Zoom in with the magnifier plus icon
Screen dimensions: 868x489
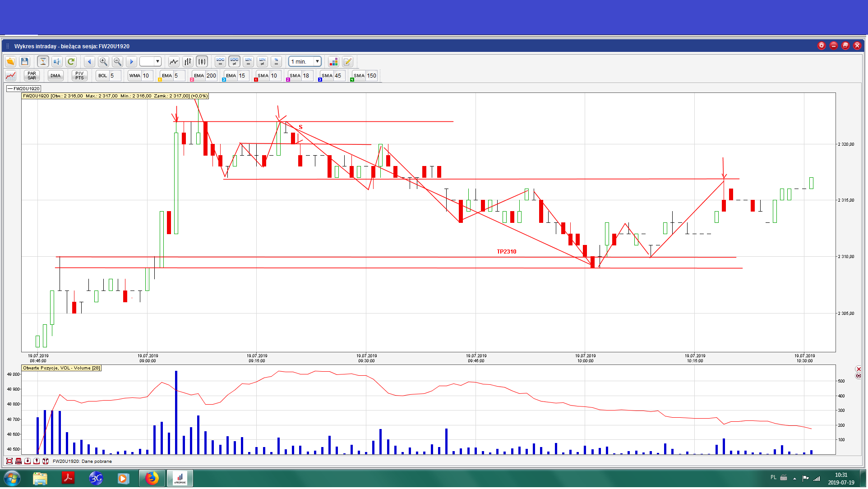[103, 62]
